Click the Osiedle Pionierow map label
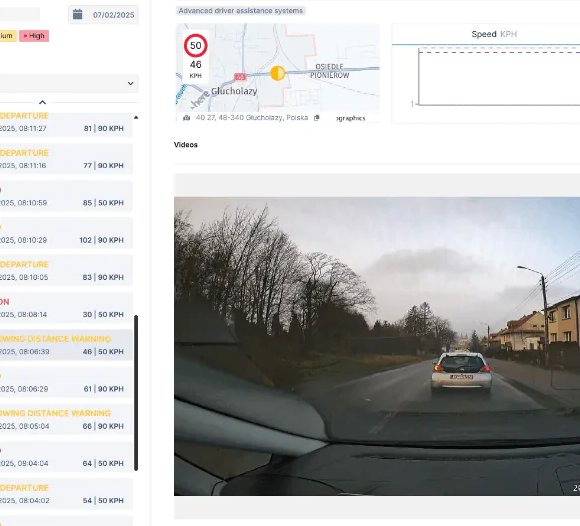 tap(330, 71)
